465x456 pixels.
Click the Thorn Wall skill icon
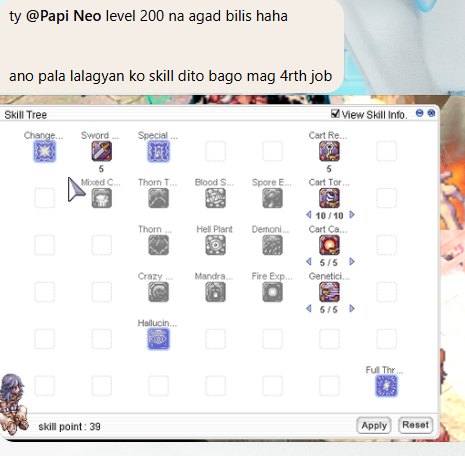tap(158, 245)
